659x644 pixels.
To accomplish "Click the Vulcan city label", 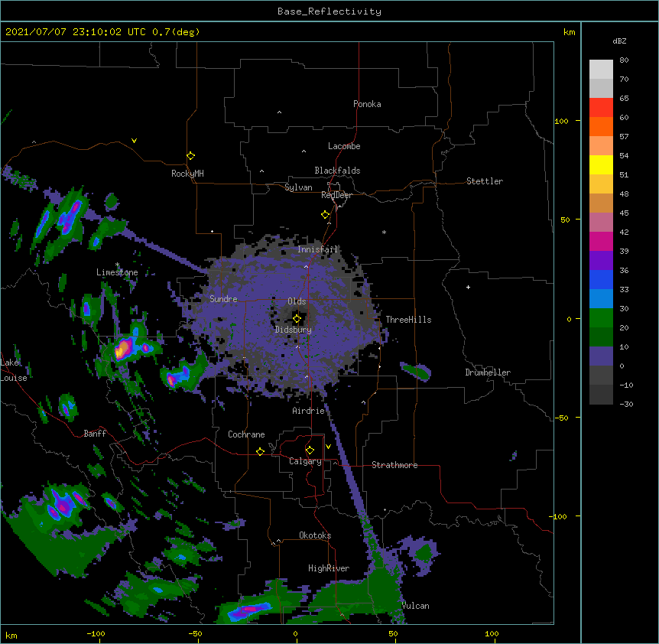I will click(x=415, y=606).
